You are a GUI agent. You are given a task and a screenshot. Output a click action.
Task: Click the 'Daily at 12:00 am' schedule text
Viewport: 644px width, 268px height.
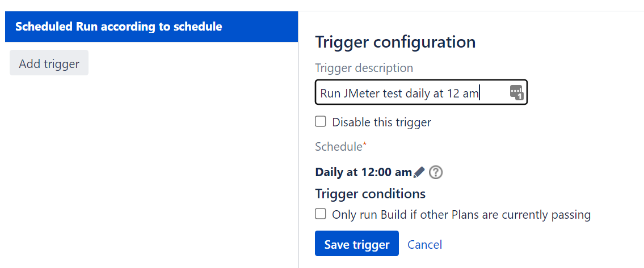pos(364,172)
